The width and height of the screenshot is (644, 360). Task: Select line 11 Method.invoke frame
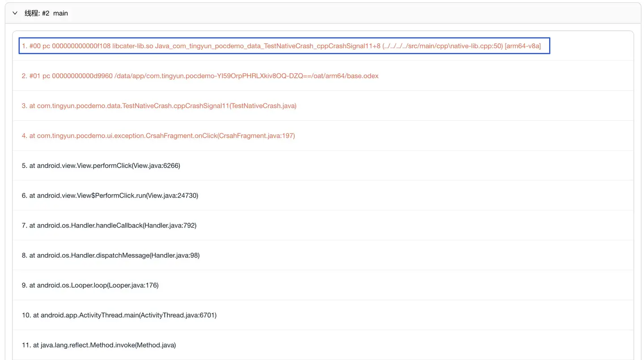(99, 345)
